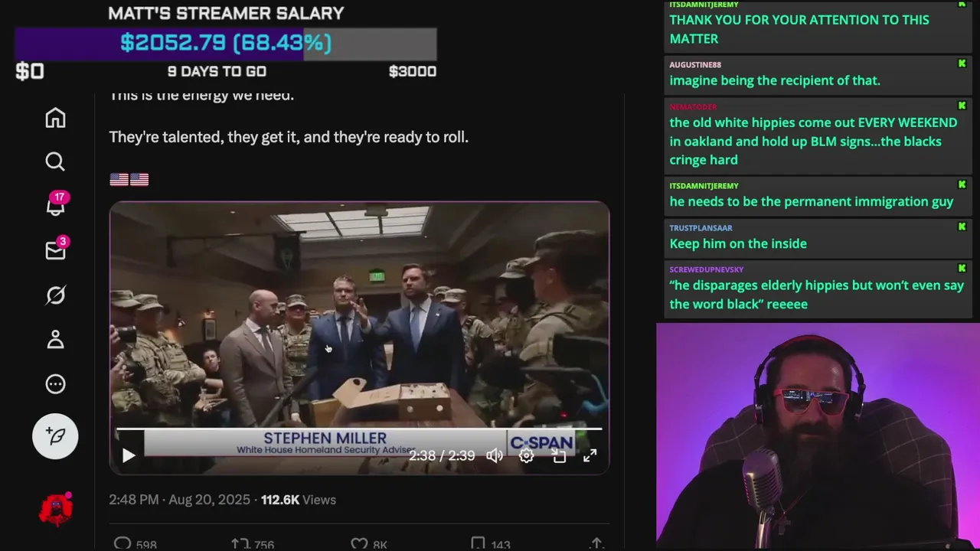Open the More circle menu icon
Viewport: 980px width, 551px height.
tap(55, 384)
